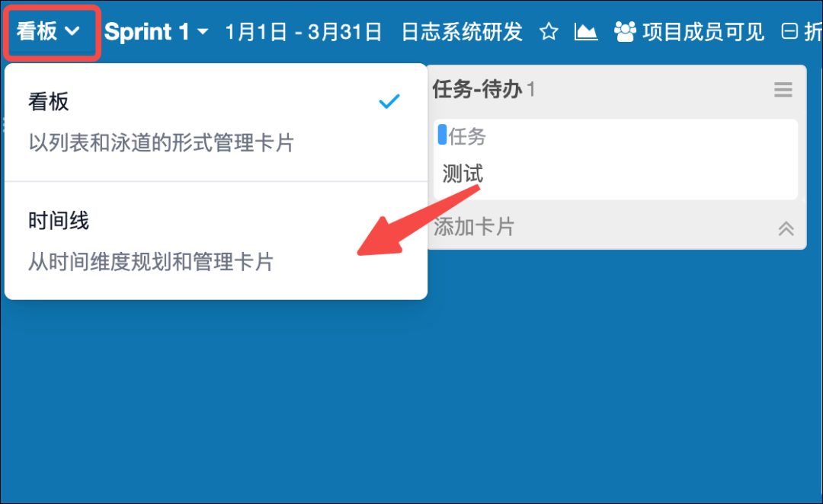Click the project members group icon
The width and height of the screenshot is (823, 504).
click(625, 32)
